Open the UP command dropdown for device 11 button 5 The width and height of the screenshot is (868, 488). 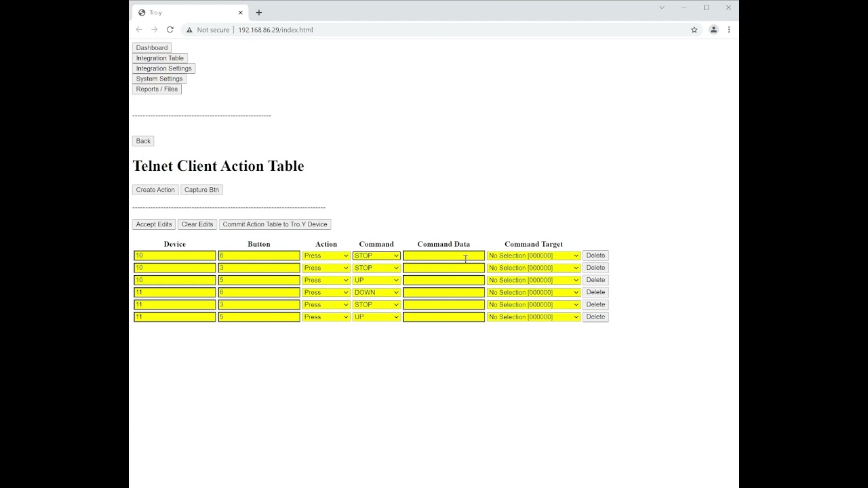(376, 317)
